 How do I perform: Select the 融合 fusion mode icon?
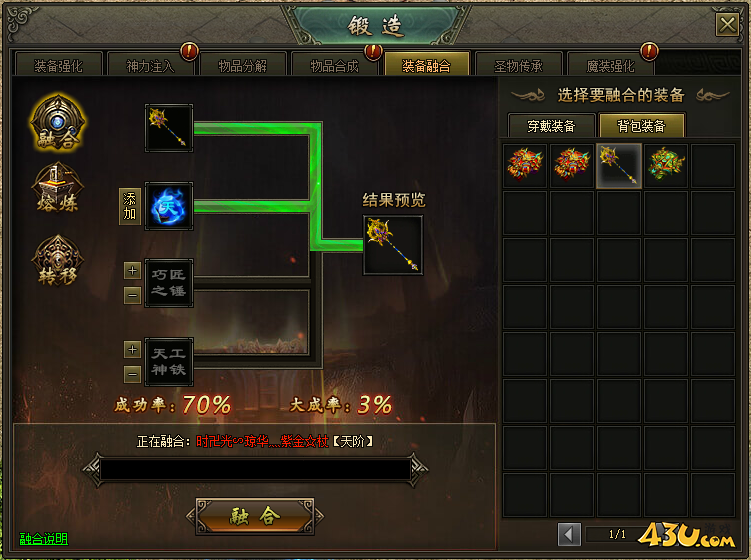click(57, 123)
